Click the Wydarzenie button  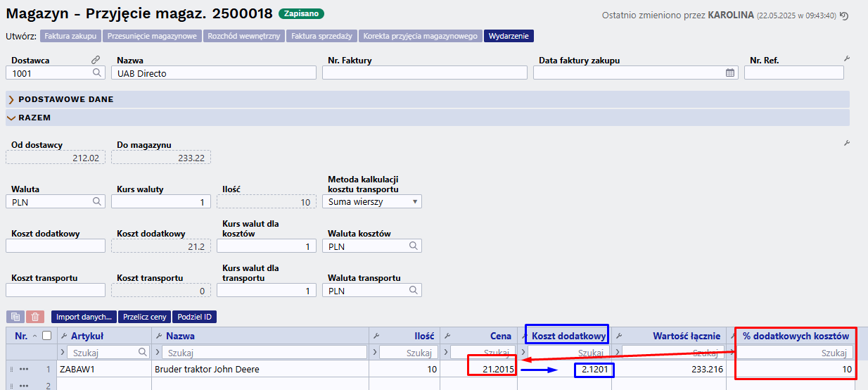click(x=509, y=36)
